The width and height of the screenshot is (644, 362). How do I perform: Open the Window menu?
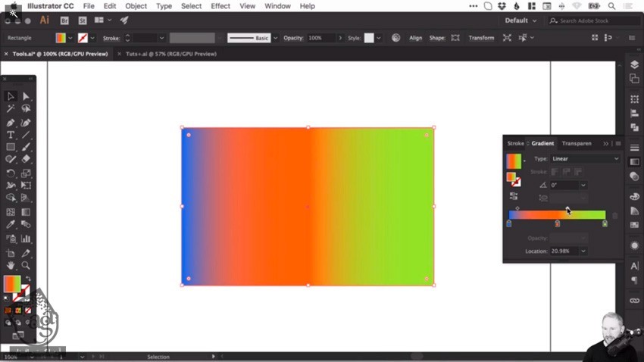(x=277, y=6)
